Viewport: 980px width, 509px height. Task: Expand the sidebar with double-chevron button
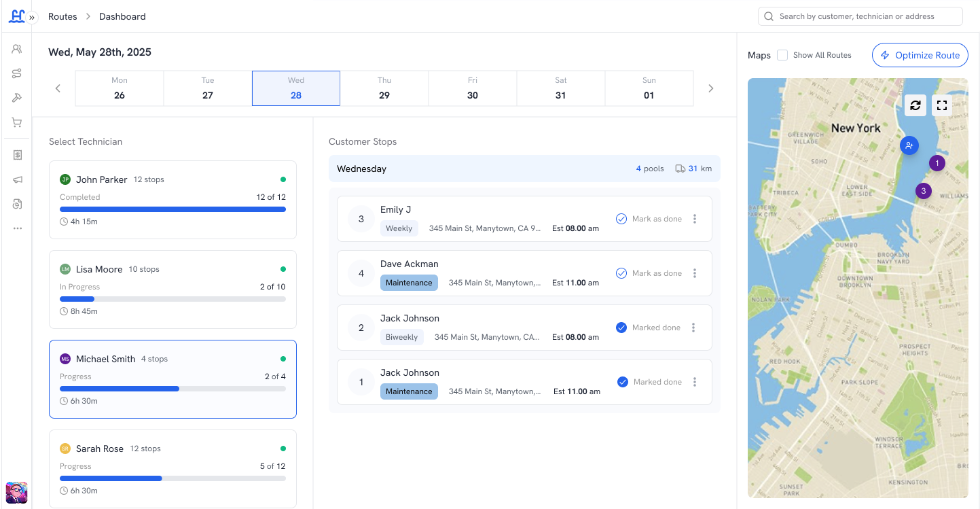tap(32, 17)
